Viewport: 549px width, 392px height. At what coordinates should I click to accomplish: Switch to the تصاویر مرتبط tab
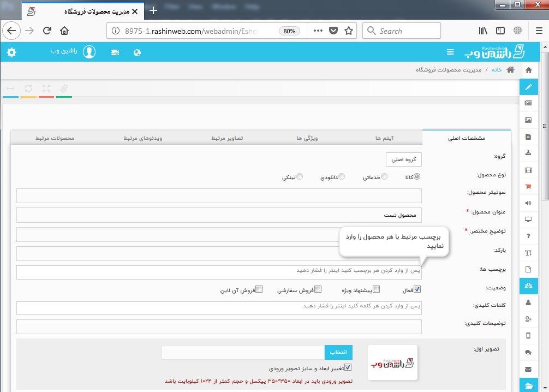[x=227, y=138]
